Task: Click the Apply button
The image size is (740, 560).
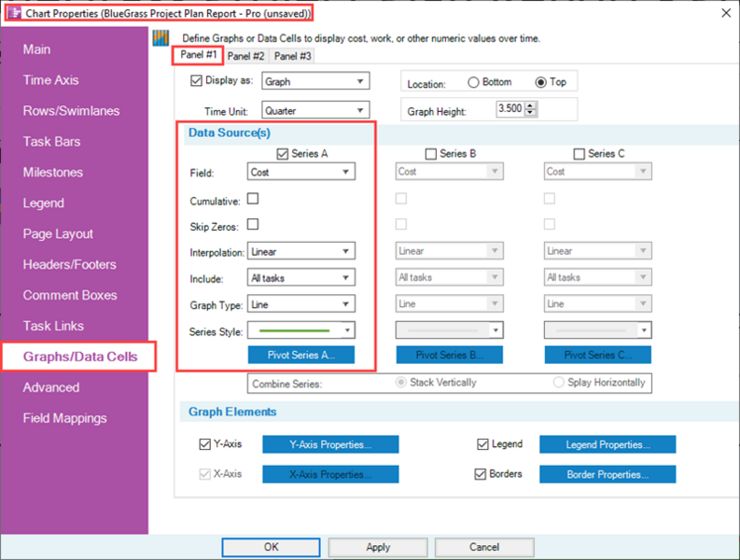Action: (378, 547)
